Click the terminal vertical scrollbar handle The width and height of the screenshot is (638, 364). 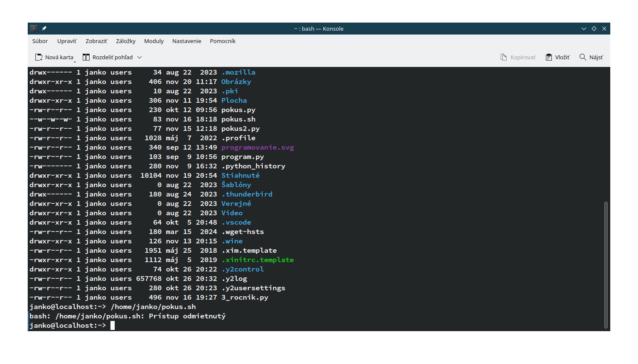click(606, 265)
